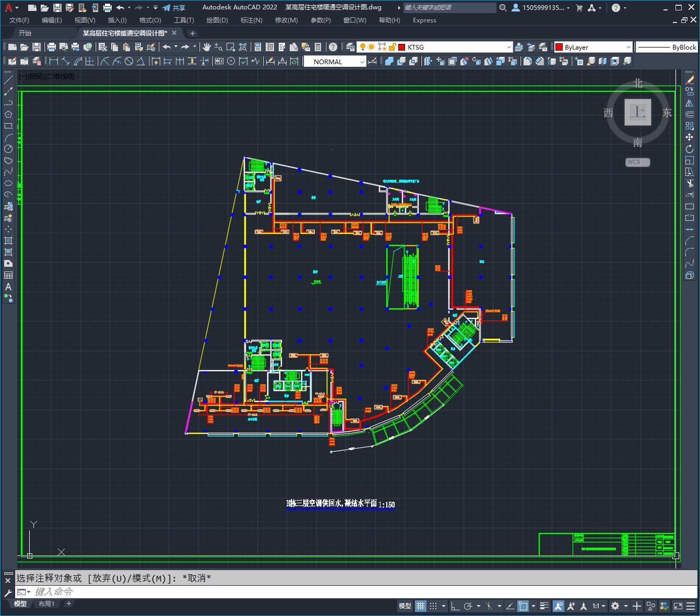The height and width of the screenshot is (616, 700).
Task: Toggle snap mode in the status bar
Action: pyautogui.click(x=433, y=606)
